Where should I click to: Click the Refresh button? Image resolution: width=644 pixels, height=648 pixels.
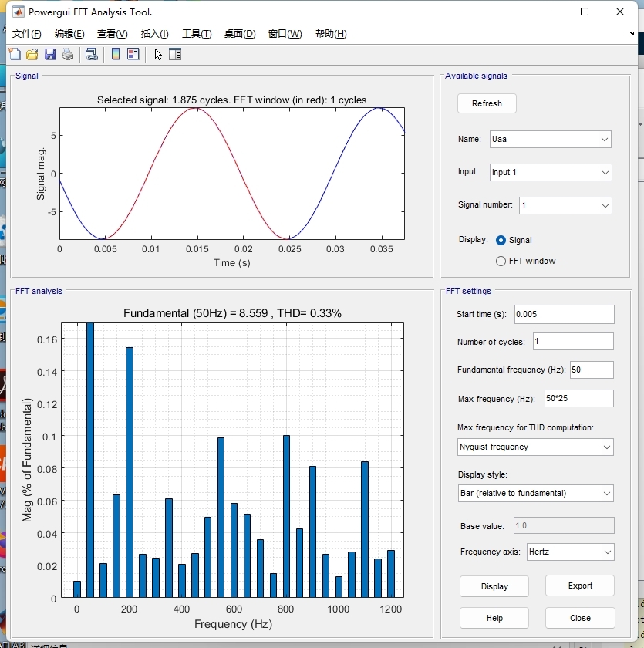487,103
